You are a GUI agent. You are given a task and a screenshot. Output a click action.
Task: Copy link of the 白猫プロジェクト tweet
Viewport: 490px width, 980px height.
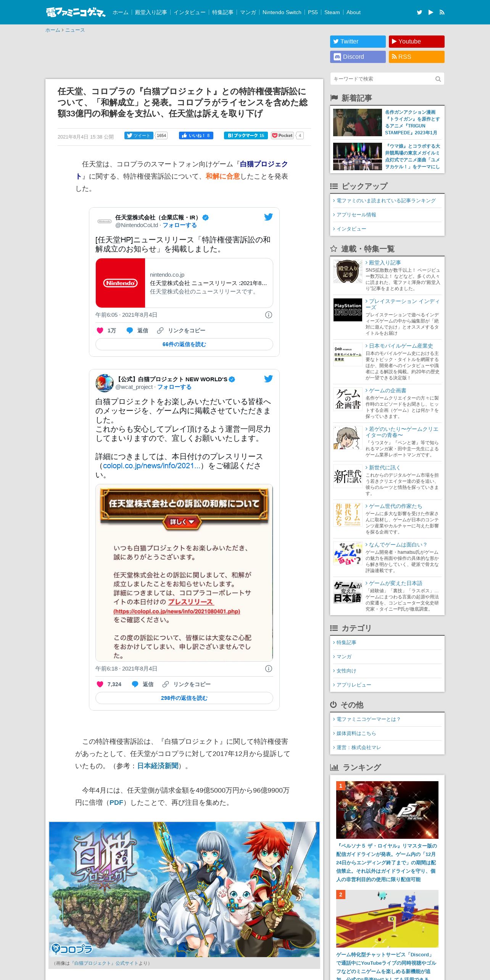pyautogui.click(x=187, y=684)
